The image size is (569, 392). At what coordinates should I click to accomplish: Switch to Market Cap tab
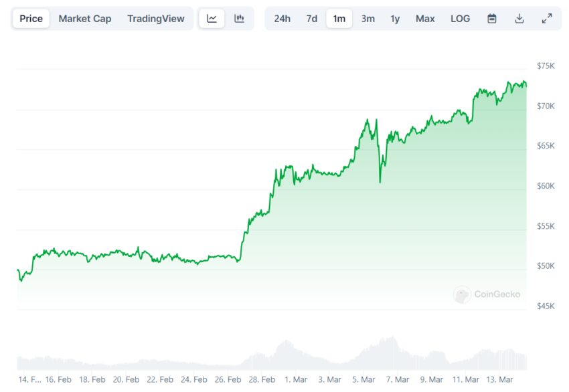point(85,19)
